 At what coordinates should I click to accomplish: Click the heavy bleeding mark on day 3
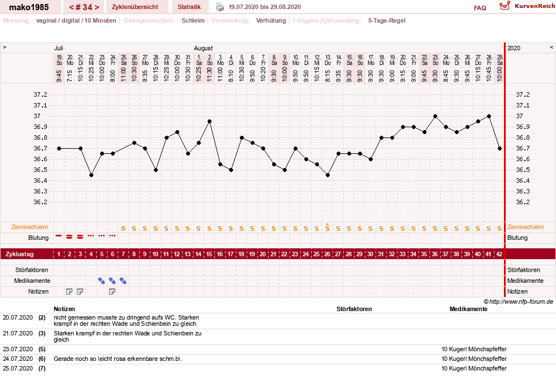tap(80, 236)
